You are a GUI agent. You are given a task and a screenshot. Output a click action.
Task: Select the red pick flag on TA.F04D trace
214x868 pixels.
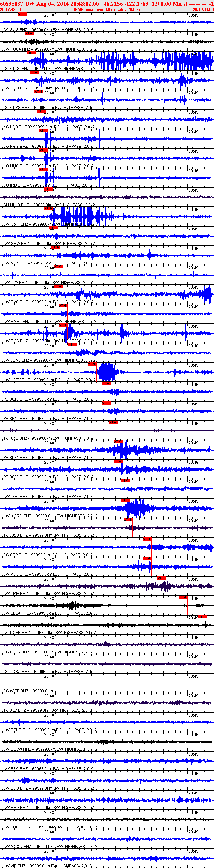113,423
